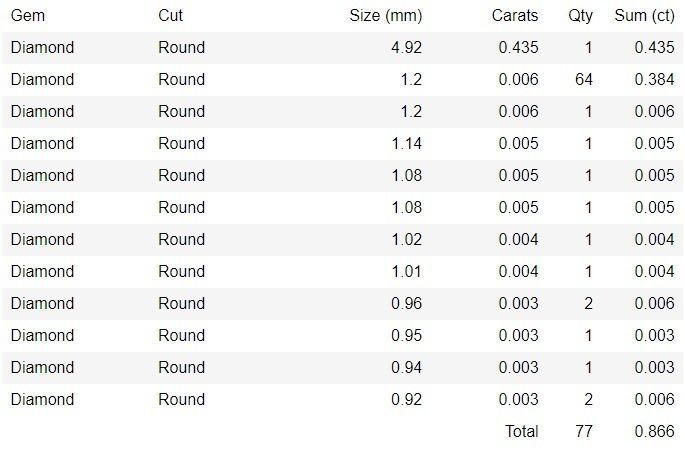Select the 4.92 size cell

coord(405,48)
